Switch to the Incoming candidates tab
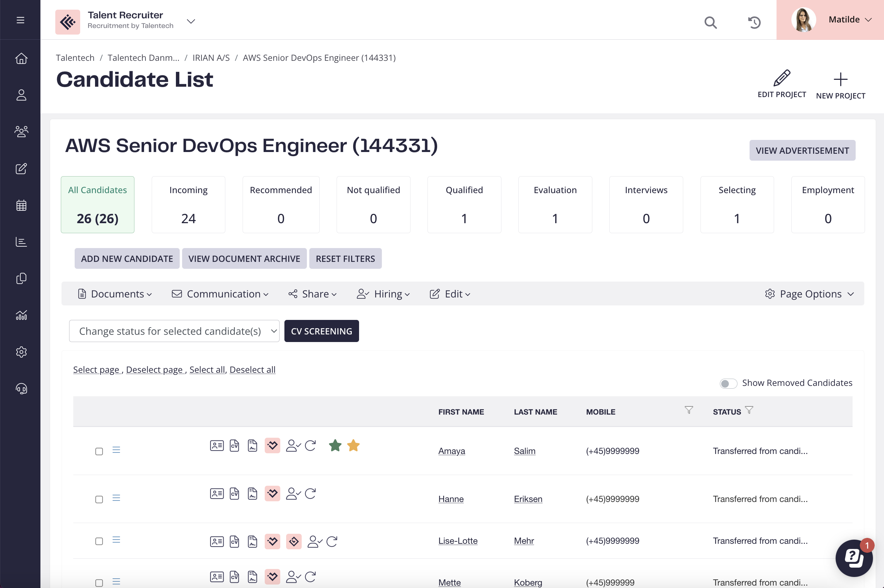884x588 pixels. (x=188, y=205)
